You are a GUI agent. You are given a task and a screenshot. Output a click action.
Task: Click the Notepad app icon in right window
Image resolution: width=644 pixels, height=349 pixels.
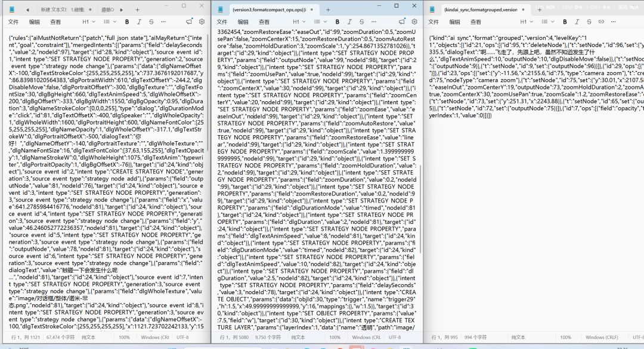click(432, 10)
